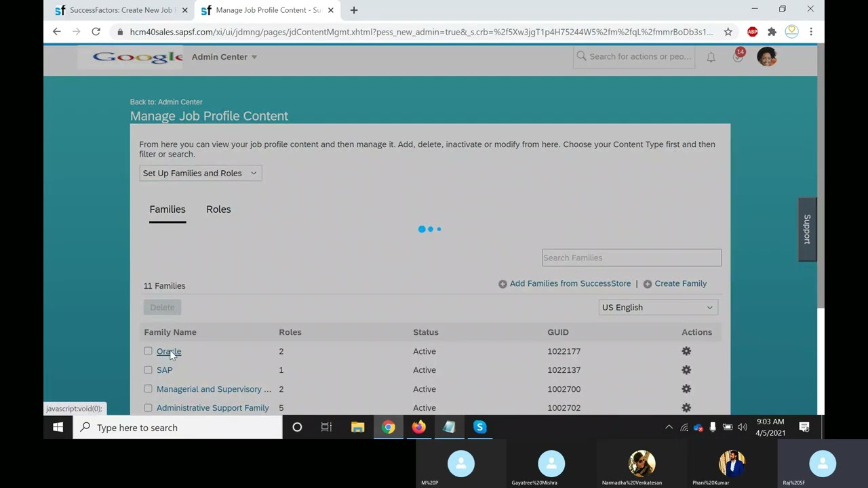Open Task View on the taskbar
Screen dimensions: 868x488
pyautogui.click(x=326, y=428)
